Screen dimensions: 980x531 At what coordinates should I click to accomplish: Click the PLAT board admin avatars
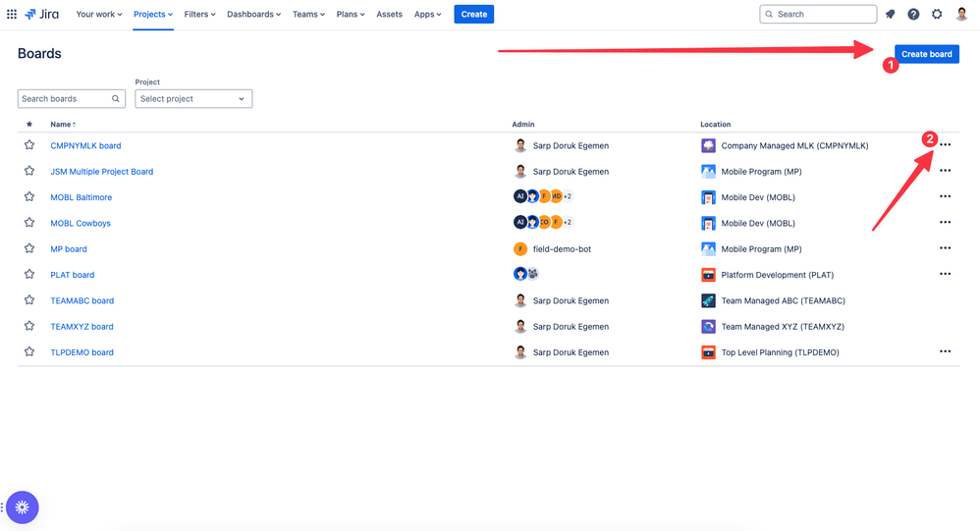point(526,274)
